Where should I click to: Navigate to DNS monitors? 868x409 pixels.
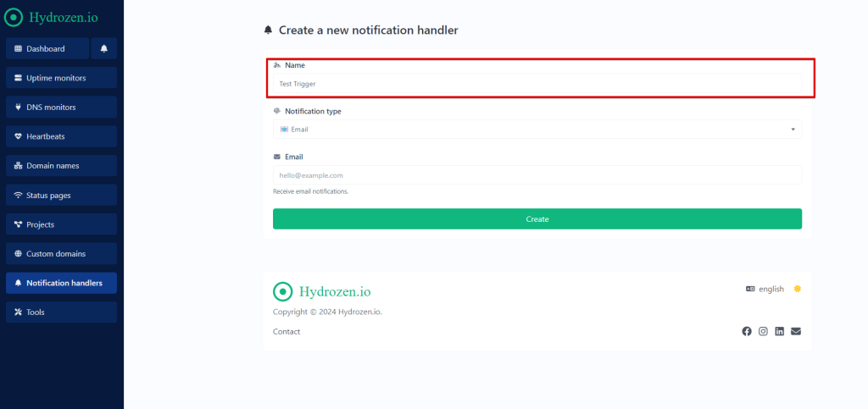pyautogui.click(x=61, y=108)
